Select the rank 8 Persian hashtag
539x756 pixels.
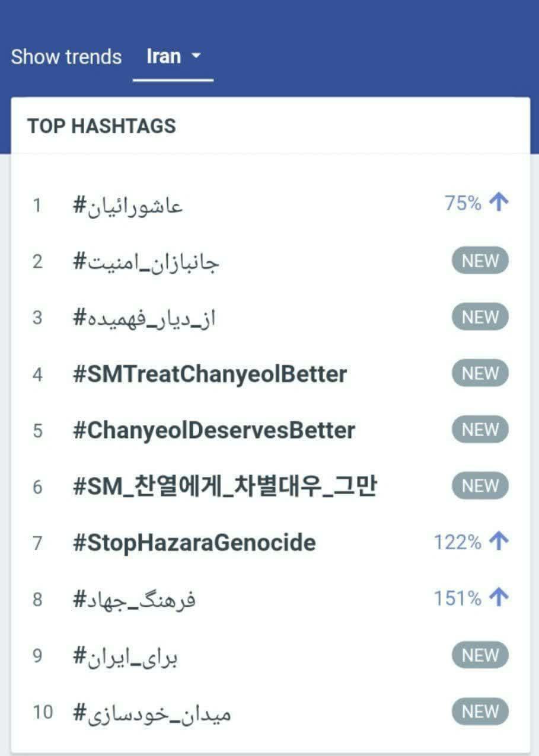[134, 600]
